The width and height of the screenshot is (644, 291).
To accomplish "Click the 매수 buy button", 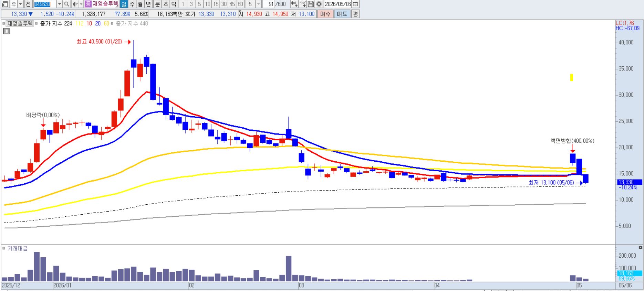I will tap(325, 14).
